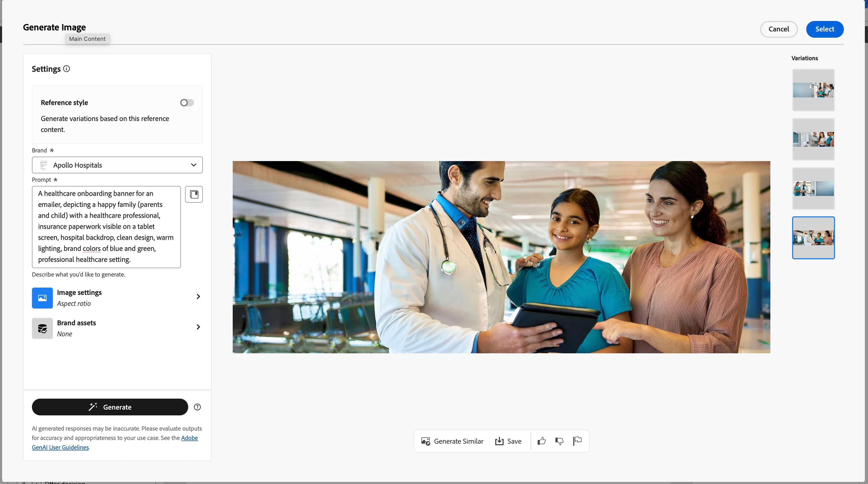This screenshot has height=484, width=868.
Task: Click the prompt library icon beside prompt
Action: [194, 194]
